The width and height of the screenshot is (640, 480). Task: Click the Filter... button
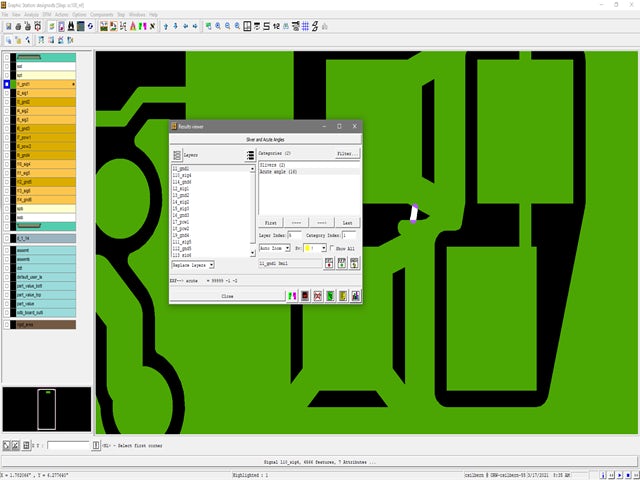[x=346, y=154]
